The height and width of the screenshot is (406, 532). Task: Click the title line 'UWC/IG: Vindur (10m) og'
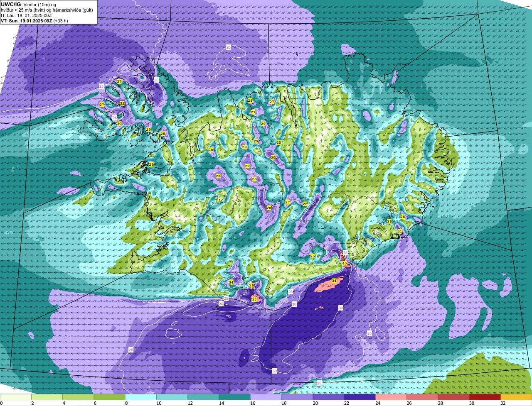coord(29,4)
